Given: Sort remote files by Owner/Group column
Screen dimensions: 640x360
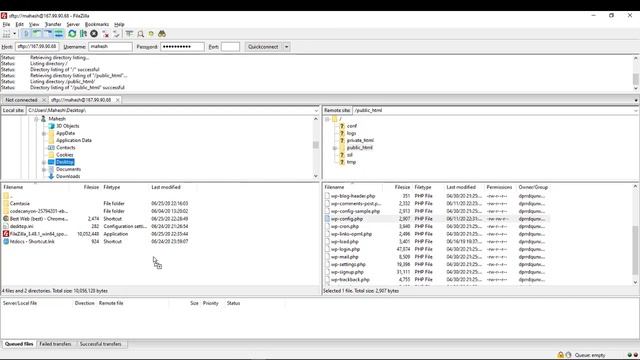Looking at the screenshot, I should [533, 187].
